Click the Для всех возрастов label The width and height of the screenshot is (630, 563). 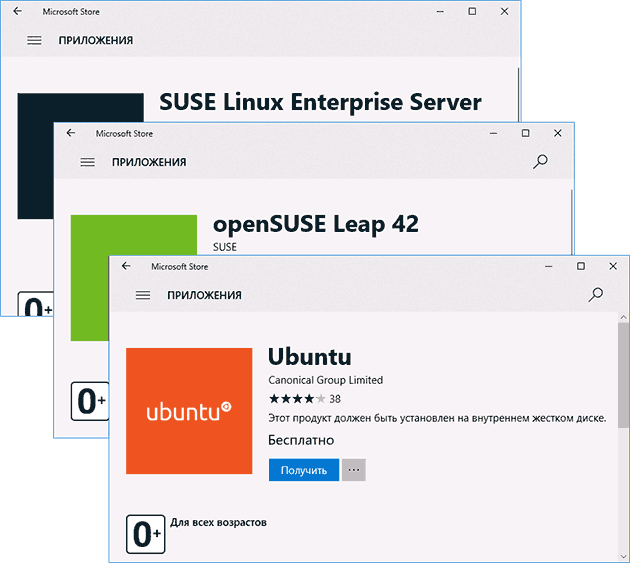(x=219, y=522)
